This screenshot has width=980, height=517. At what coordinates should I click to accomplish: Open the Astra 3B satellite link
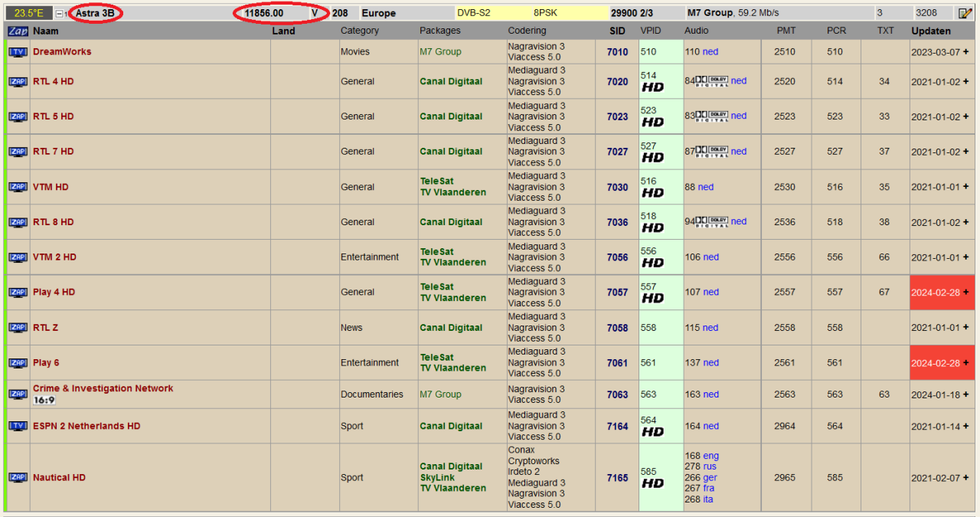pyautogui.click(x=93, y=12)
